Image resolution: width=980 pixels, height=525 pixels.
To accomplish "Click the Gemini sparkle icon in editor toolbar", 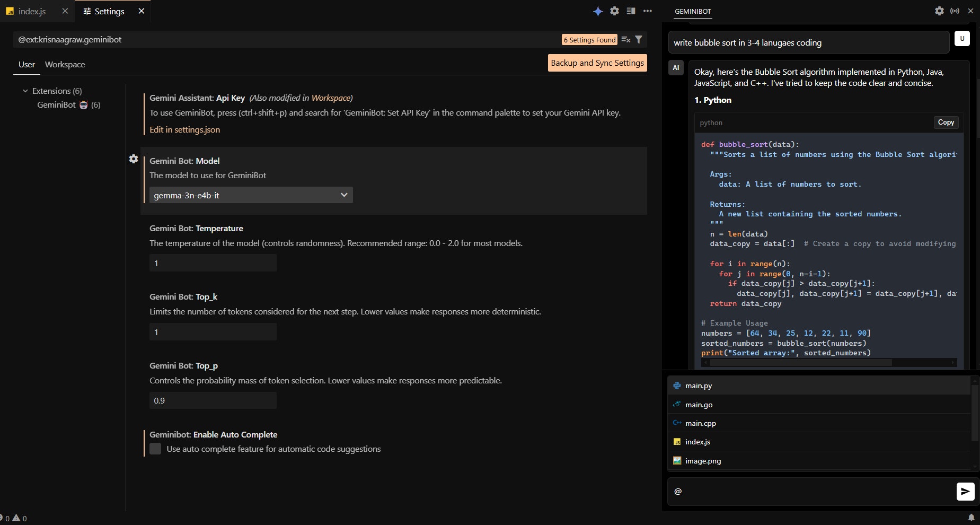I will coord(598,11).
